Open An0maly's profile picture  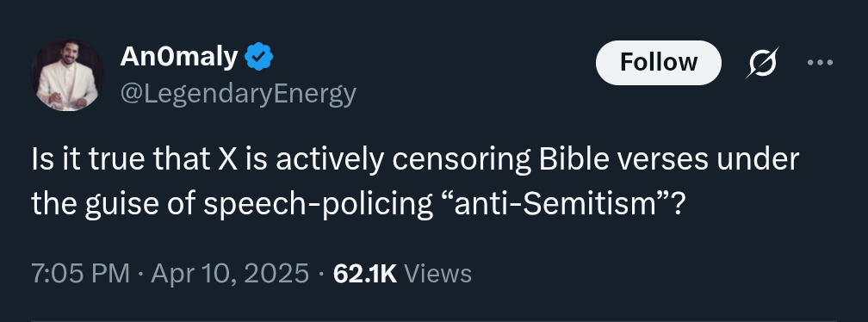pos(67,75)
